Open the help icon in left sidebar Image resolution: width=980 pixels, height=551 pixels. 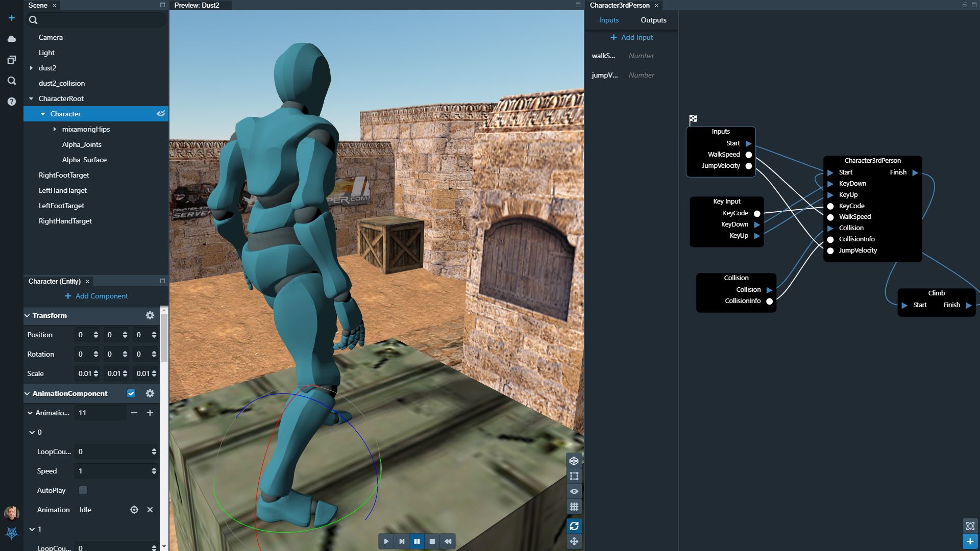[11, 101]
